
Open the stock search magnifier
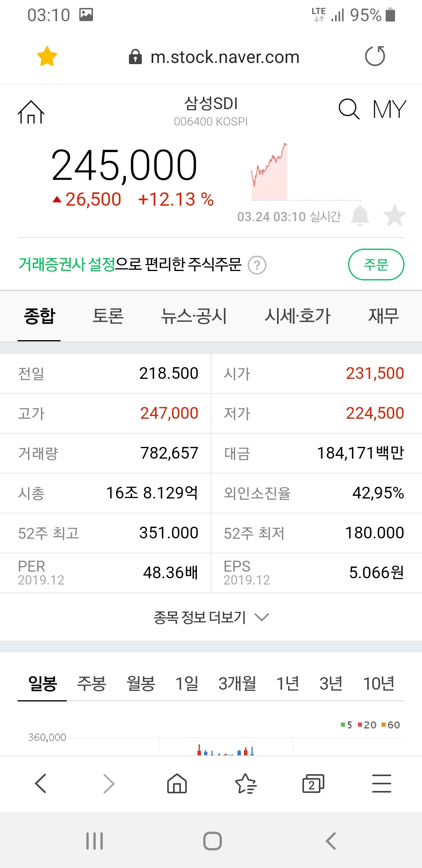click(349, 109)
